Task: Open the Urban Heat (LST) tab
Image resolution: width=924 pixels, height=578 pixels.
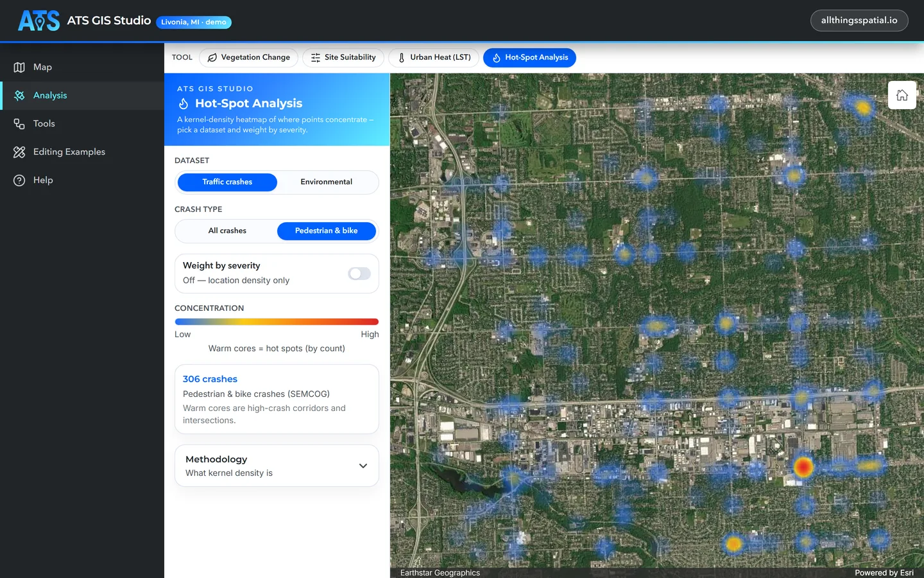Action: tap(434, 58)
